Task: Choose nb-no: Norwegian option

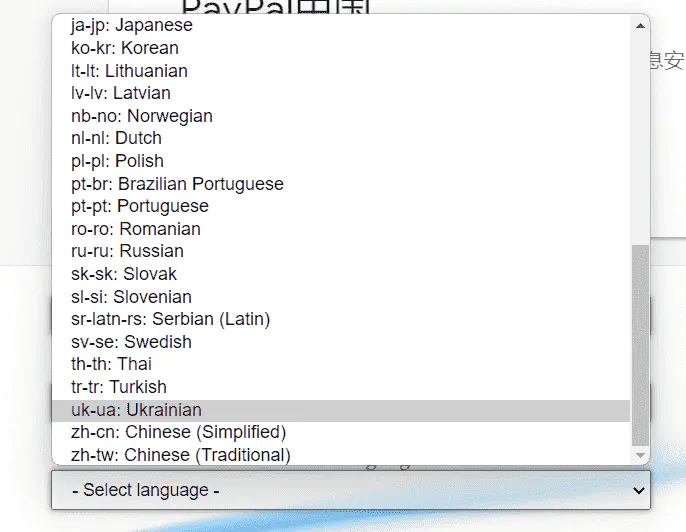Action: tap(341, 116)
